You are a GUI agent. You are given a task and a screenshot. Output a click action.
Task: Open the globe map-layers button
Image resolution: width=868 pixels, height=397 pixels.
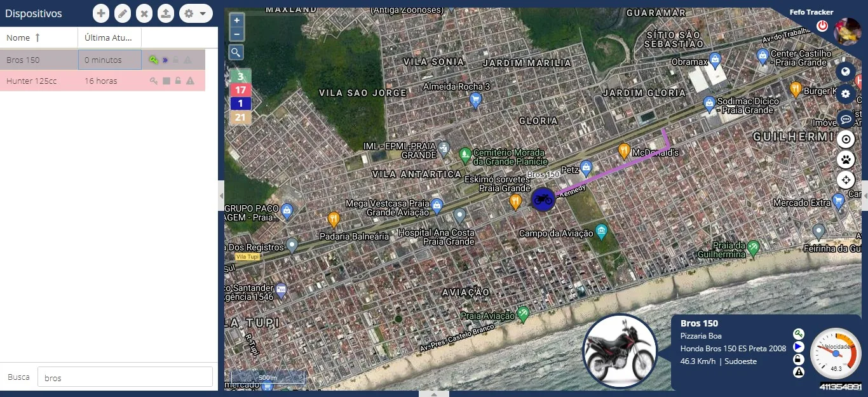pos(845,72)
